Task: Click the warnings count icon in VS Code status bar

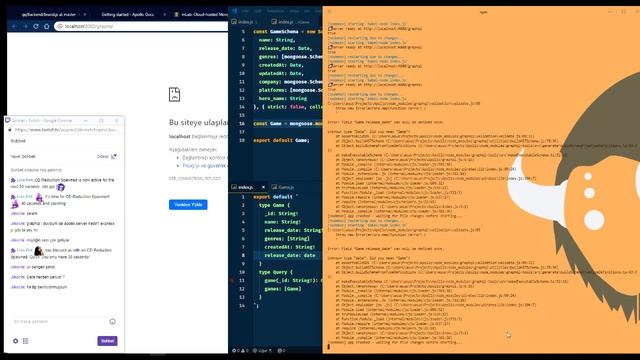Action: point(244,350)
